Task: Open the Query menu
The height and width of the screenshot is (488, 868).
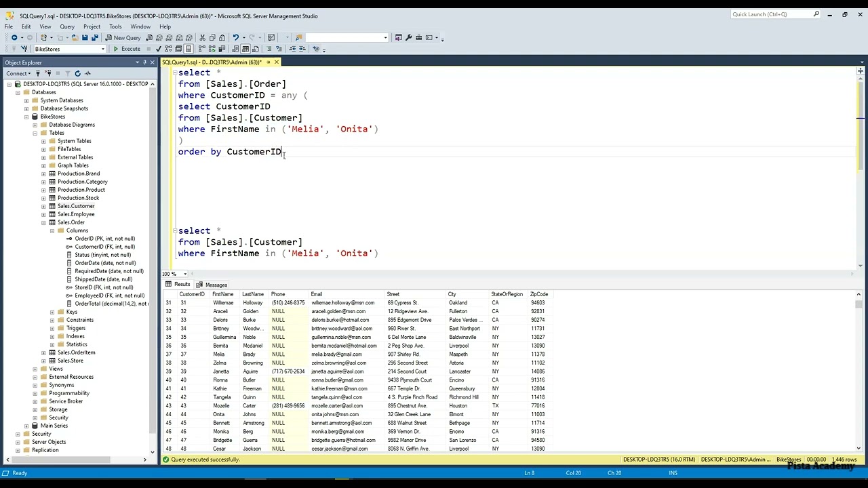Action: click(67, 26)
